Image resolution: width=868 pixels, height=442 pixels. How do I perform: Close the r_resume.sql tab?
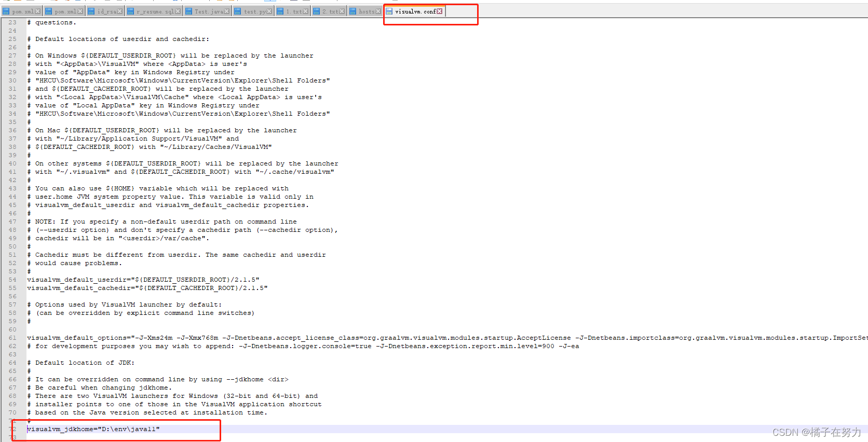click(x=178, y=11)
